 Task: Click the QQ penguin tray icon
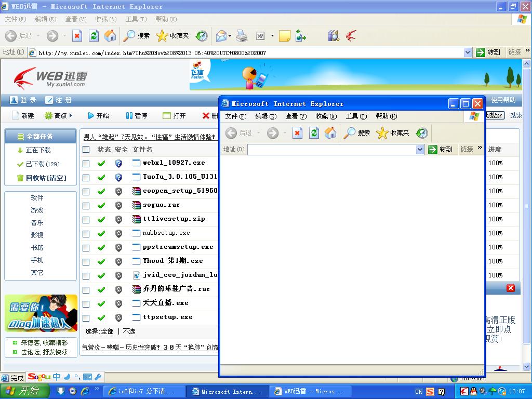[x=473, y=392]
